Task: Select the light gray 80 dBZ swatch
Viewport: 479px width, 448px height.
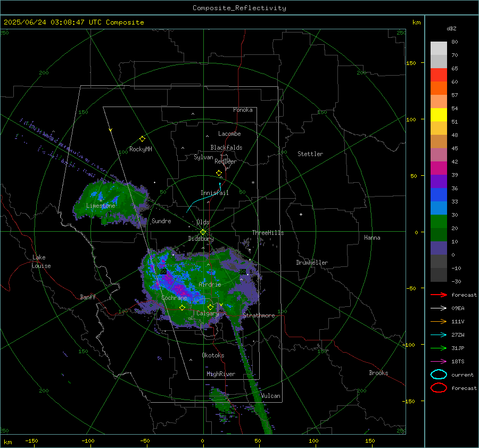Action: (439, 48)
